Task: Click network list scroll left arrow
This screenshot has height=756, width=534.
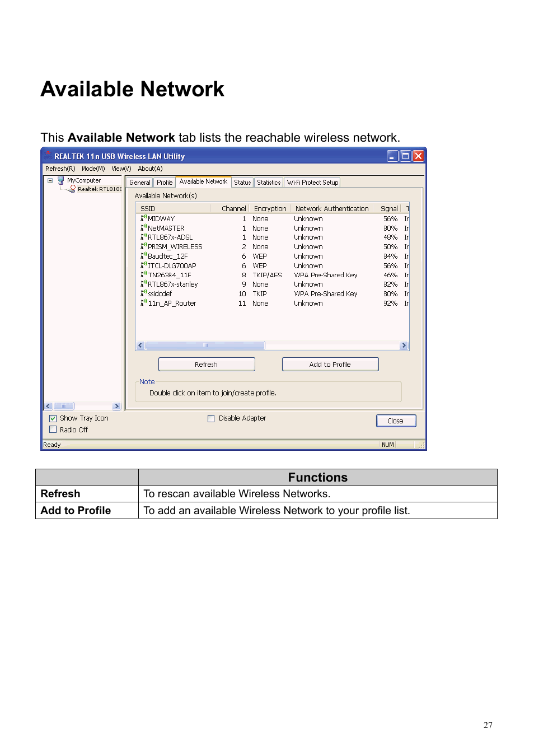Action: [x=140, y=346]
